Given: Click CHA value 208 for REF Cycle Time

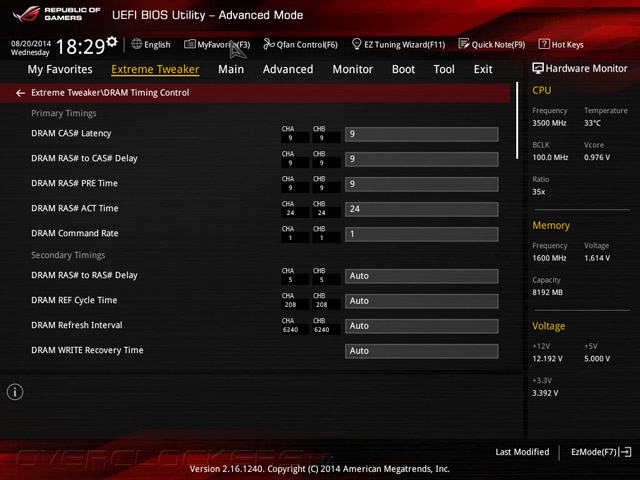Looking at the screenshot, I should [290, 304].
